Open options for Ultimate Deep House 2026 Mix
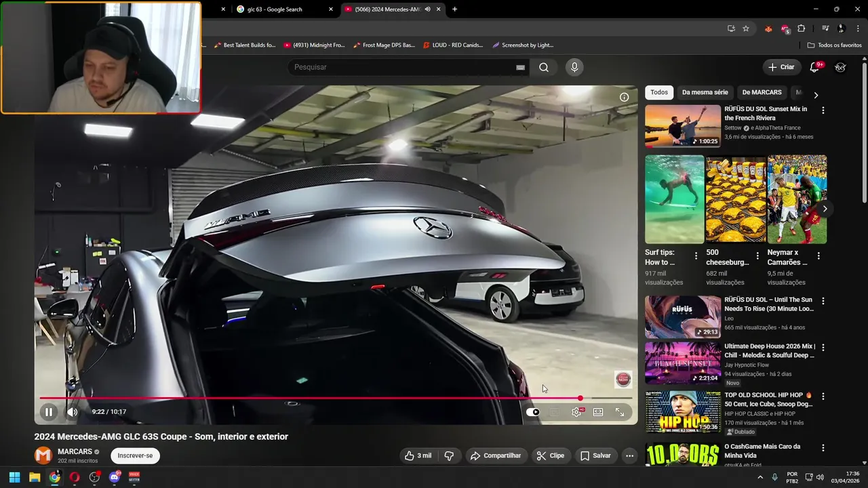The image size is (868, 488). (823, 348)
